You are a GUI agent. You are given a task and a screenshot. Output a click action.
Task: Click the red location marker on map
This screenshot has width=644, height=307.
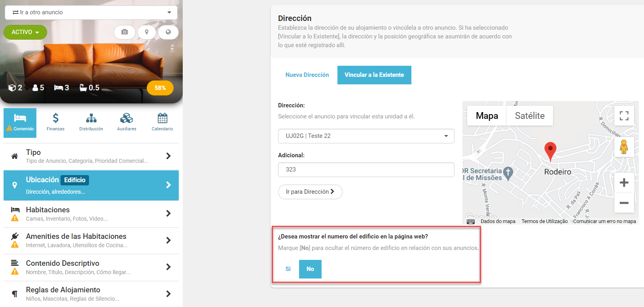550,151
